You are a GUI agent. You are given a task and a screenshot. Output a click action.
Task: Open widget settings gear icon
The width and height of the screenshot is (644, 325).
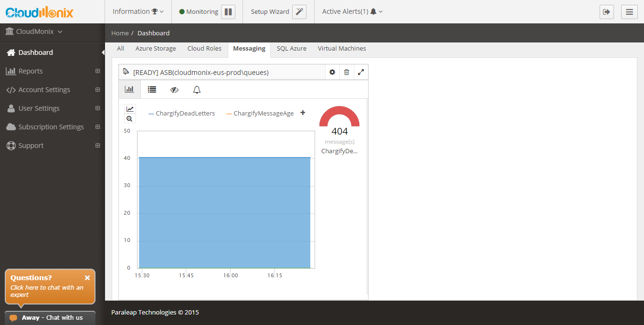(x=332, y=72)
